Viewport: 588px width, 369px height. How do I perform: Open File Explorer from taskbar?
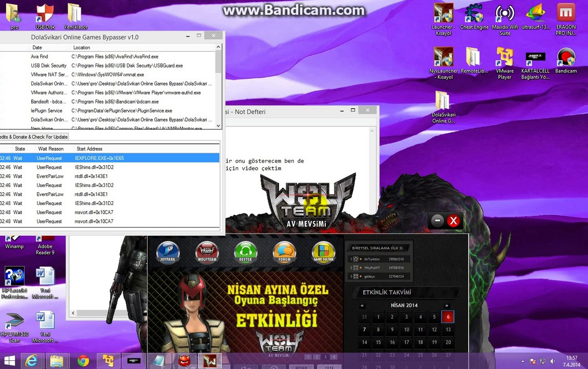pos(57,361)
